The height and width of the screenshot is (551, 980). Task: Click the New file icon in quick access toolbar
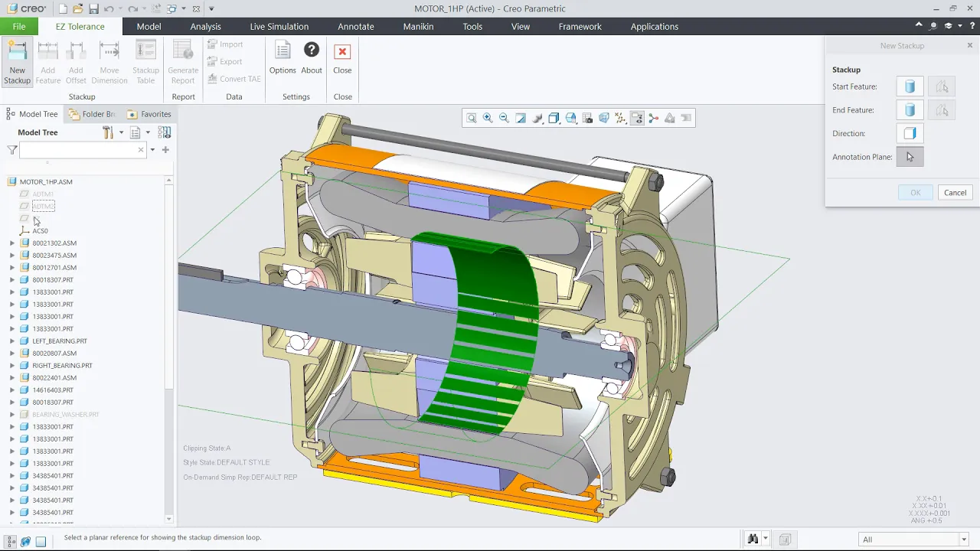click(x=61, y=9)
